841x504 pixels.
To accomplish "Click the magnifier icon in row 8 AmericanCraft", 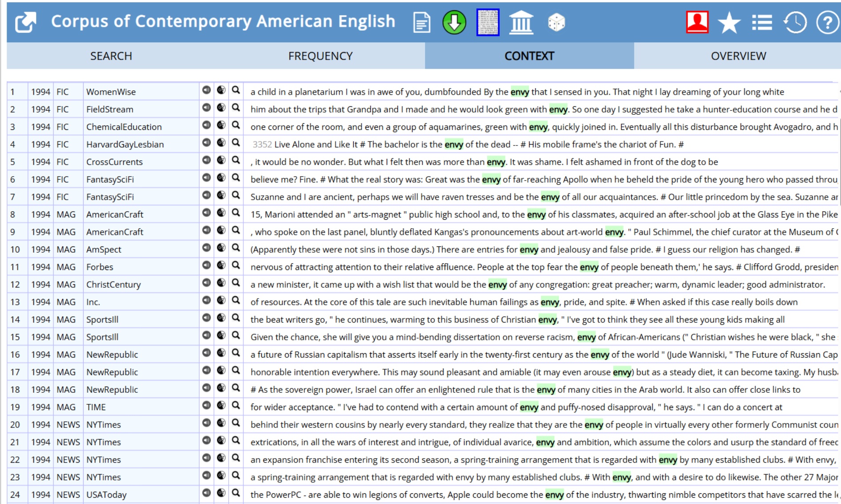I will coord(236,213).
